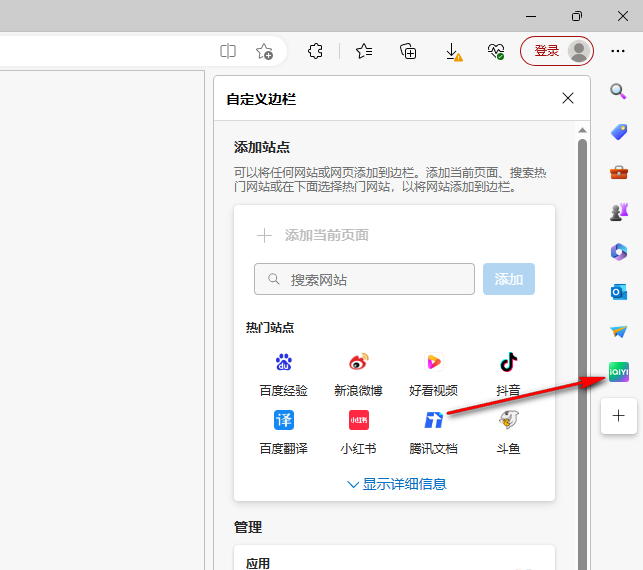Minimize the browser window
643x570 pixels.
tap(531, 16)
